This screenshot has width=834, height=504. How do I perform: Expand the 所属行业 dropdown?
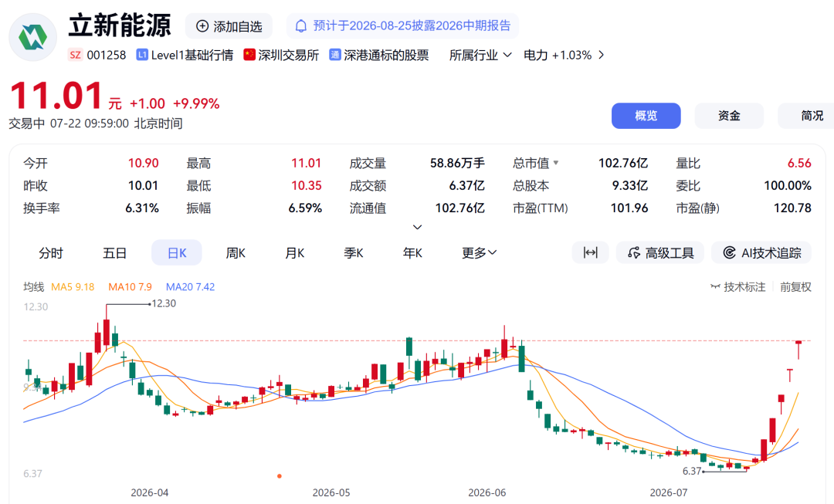pos(480,55)
